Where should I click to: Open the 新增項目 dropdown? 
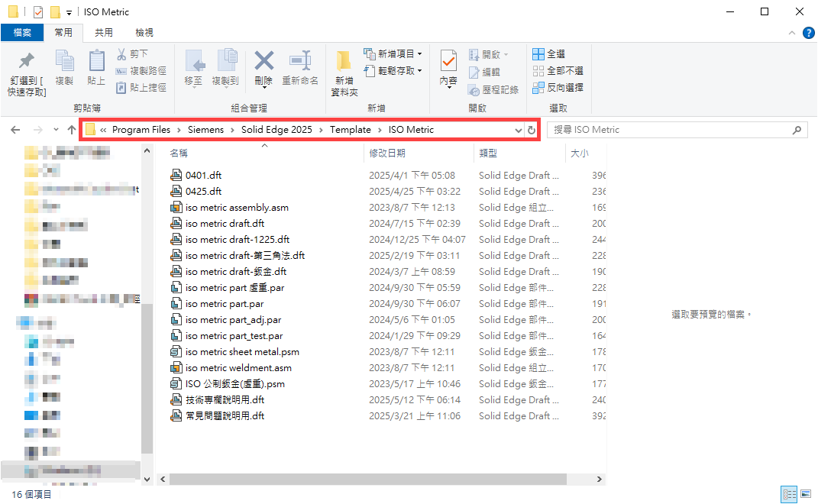tap(393, 53)
